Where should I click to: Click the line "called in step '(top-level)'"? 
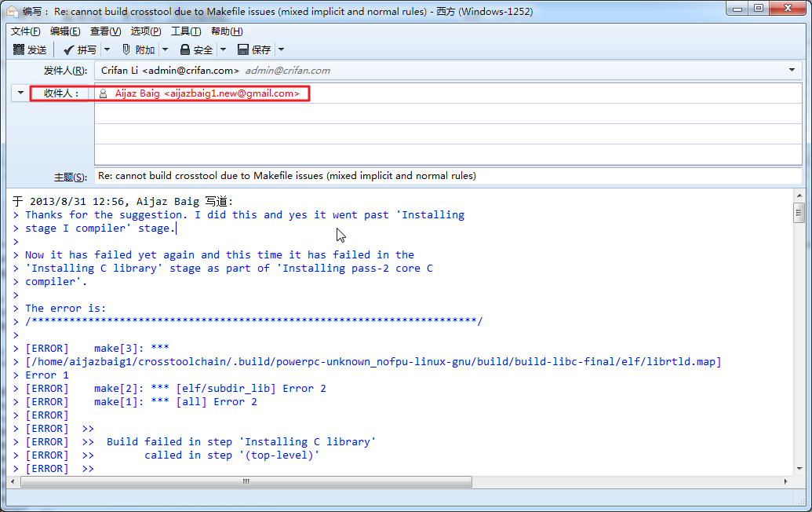point(232,455)
